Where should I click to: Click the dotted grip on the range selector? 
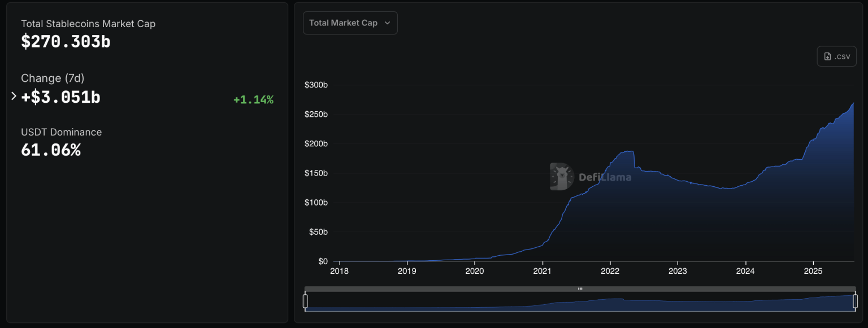pos(580,288)
